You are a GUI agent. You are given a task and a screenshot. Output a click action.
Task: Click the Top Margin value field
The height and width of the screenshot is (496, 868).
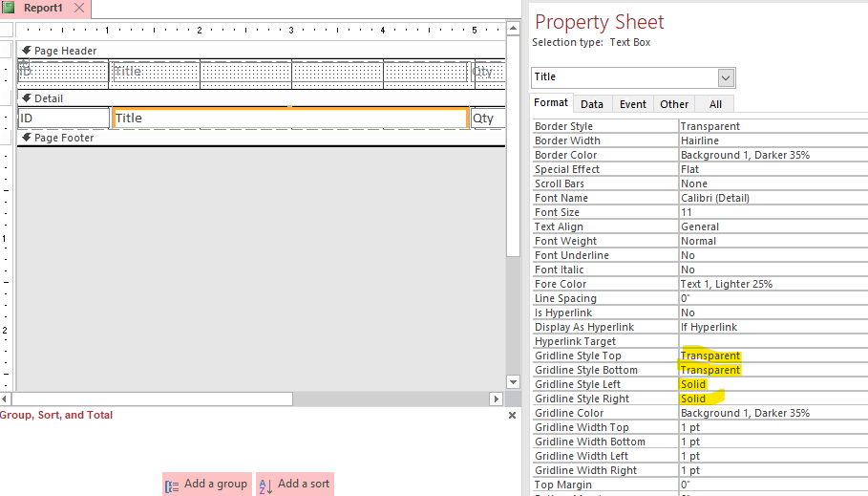click(x=773, y=485)
